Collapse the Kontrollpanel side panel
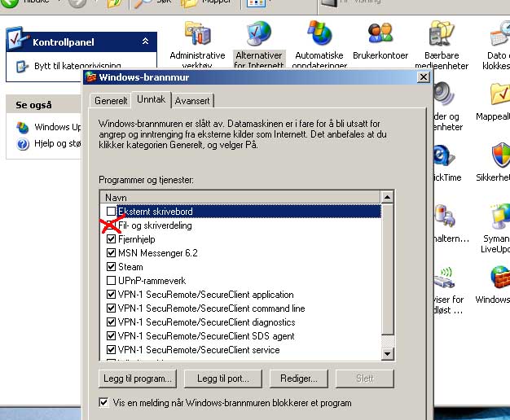This screenshot has height=420, width=510. coord(145,42)
